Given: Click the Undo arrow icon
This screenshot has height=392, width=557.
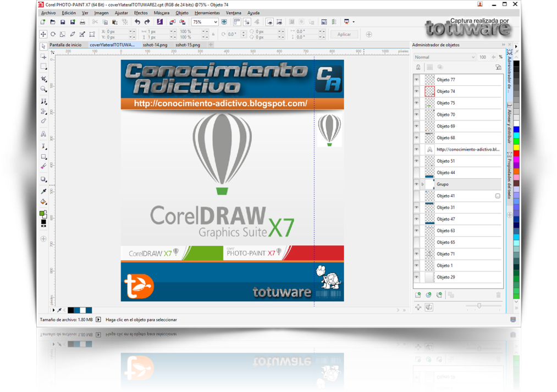Looking at the screenshot, I should 137,22.
